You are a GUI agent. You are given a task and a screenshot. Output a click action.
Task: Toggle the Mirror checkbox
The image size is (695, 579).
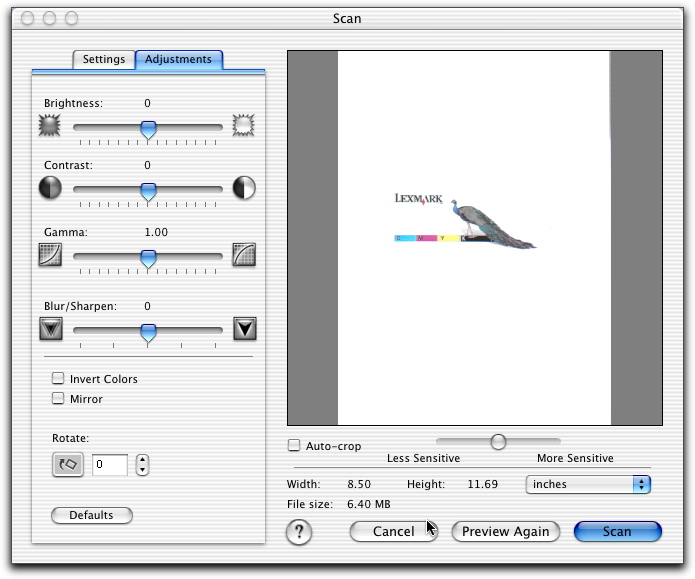[59, 399]
